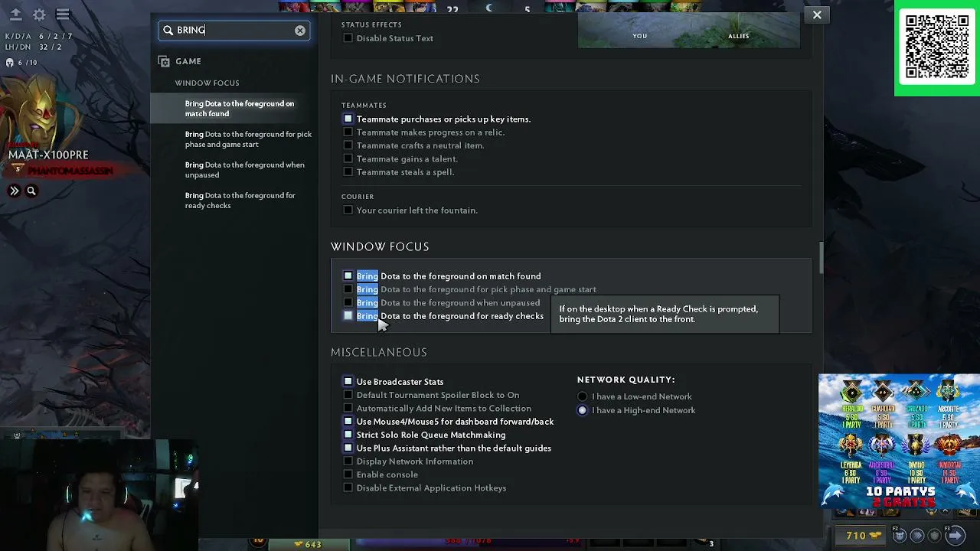Activate the courier speed burst icon
This screenshot has width=980, height=551.
(917, 536)
